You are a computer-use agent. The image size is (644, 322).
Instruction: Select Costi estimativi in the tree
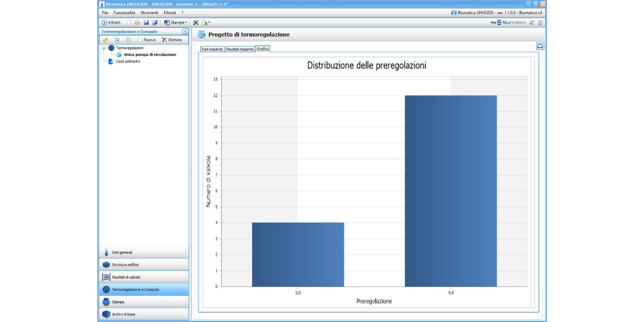coord(128,61)
